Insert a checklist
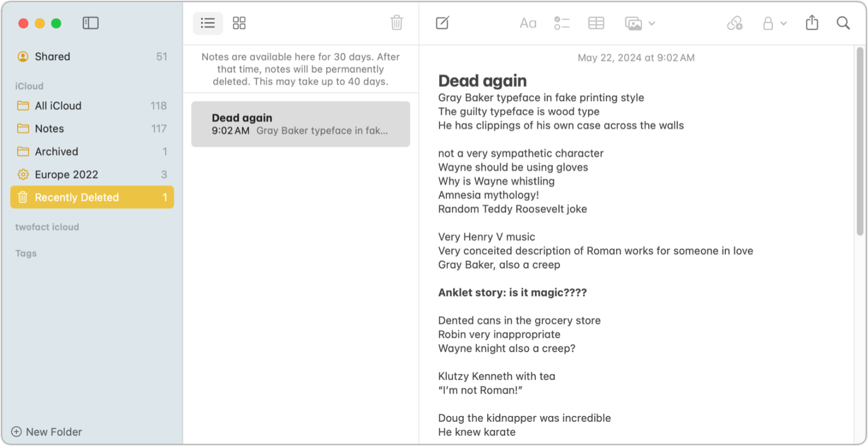The height and width of the screenshot is (446, 868). [x=562, y=23]
